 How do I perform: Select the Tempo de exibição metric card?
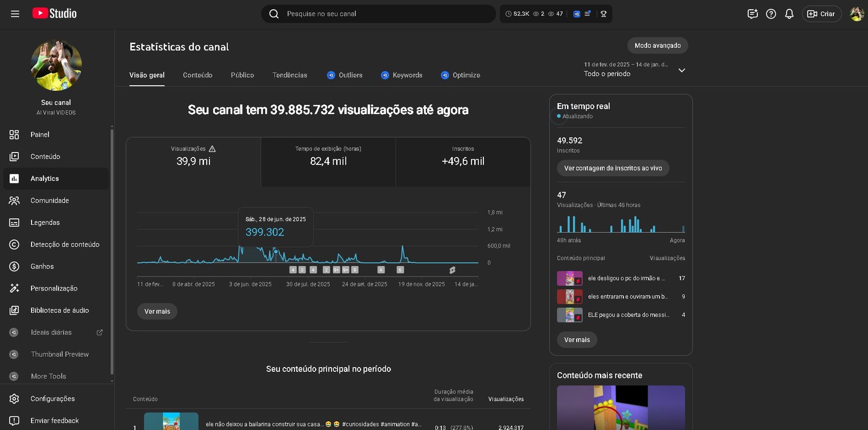[x=328, y=162]
